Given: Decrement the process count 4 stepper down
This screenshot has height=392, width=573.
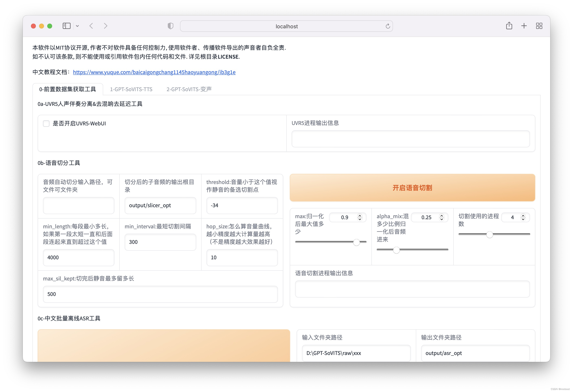Looking at the screenshot, I should tap(523, 219).
